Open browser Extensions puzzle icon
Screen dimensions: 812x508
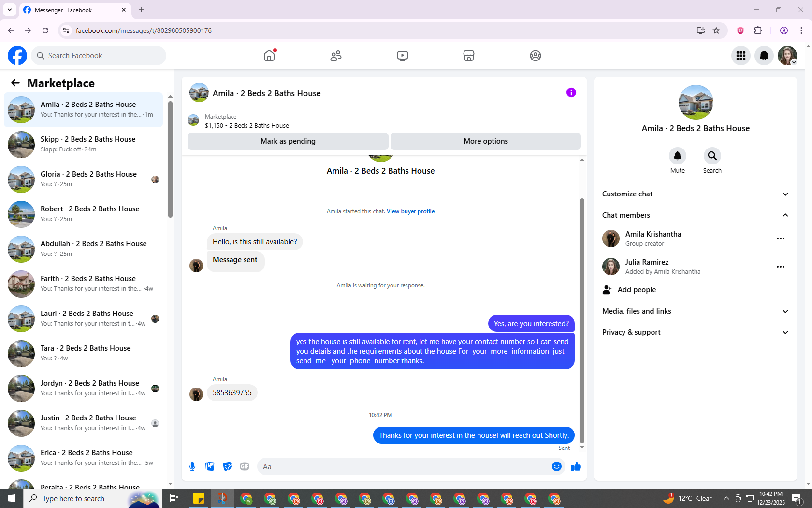[758, 30]
